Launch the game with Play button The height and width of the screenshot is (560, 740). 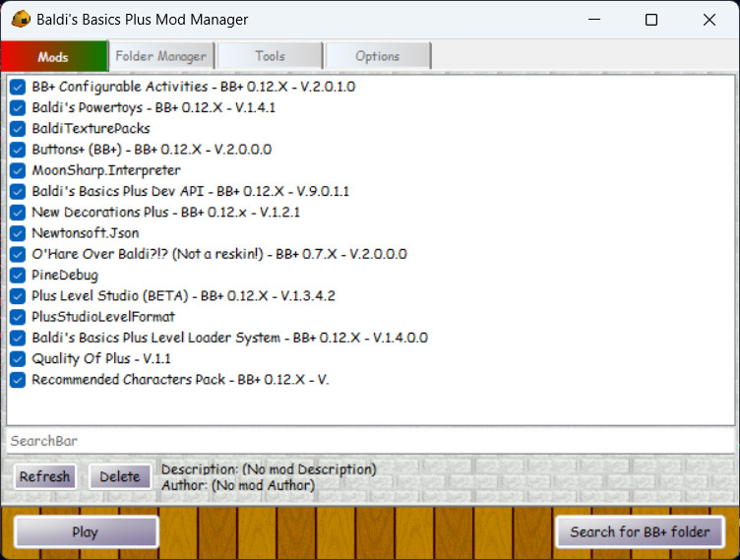pos(86,532)
